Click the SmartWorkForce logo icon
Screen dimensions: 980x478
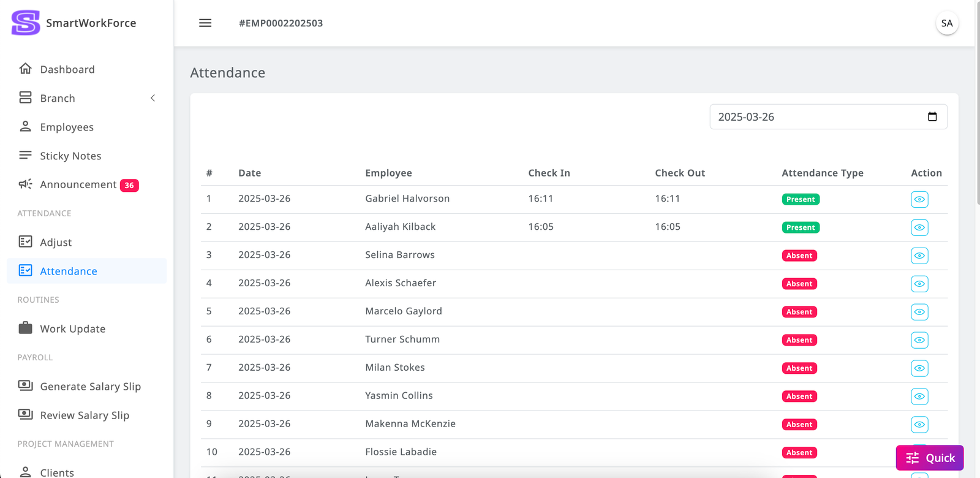pyautogui.click(x=26, y=23)
